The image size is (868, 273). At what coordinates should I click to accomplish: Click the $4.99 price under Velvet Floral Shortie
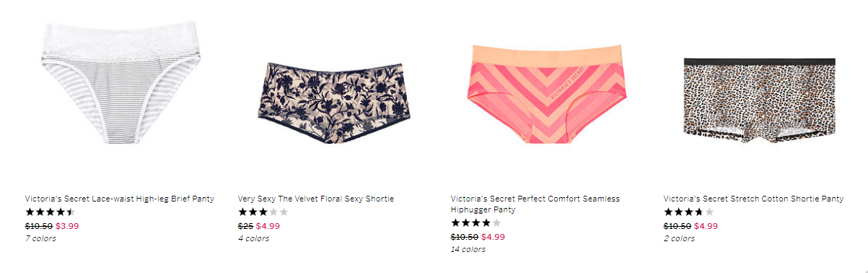coord(268,226)
